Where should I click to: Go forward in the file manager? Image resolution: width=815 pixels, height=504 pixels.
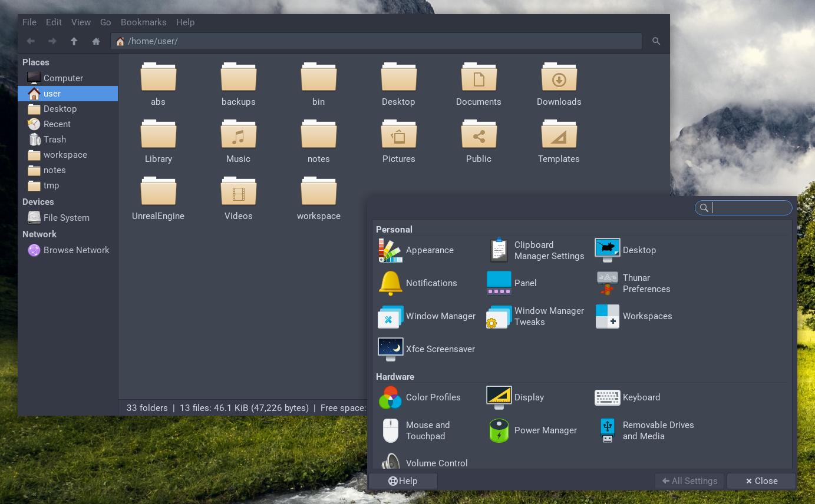point(52,41)
